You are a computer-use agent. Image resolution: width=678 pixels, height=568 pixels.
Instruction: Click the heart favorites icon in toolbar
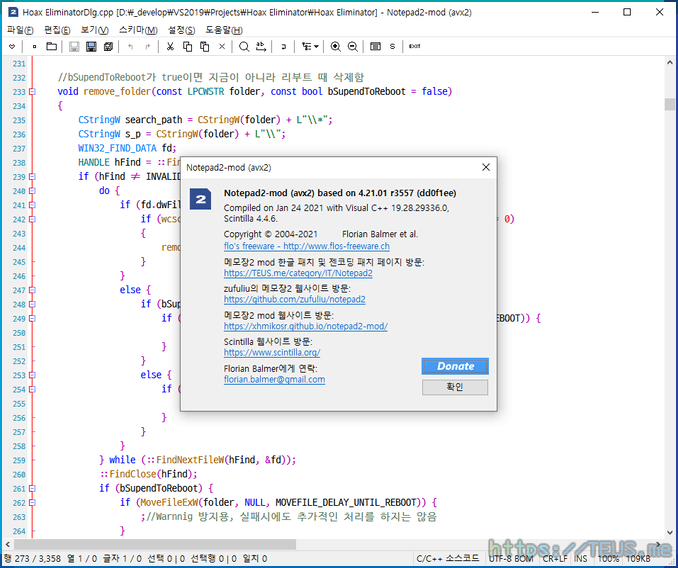(x=12, y=46)
